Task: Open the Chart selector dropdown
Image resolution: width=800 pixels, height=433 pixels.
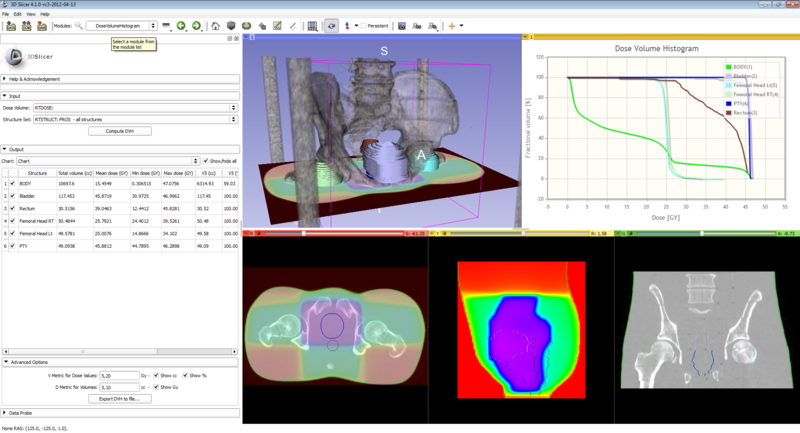Action: (x=108, y=161)
